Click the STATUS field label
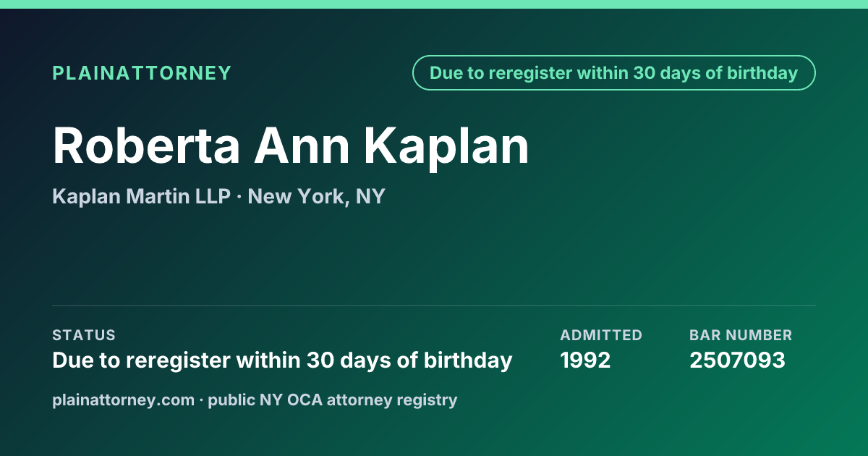 coord(84,335)
